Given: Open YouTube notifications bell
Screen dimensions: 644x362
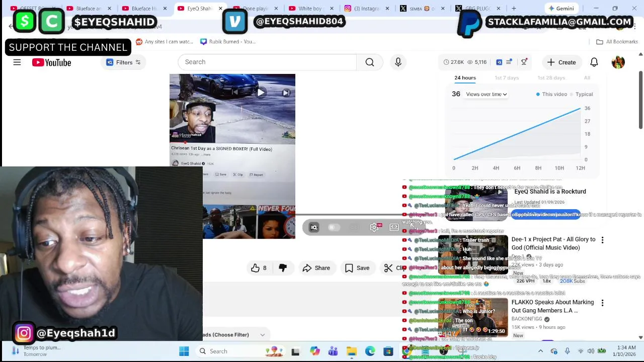Looking at the screenshot, I should point(594,62).
